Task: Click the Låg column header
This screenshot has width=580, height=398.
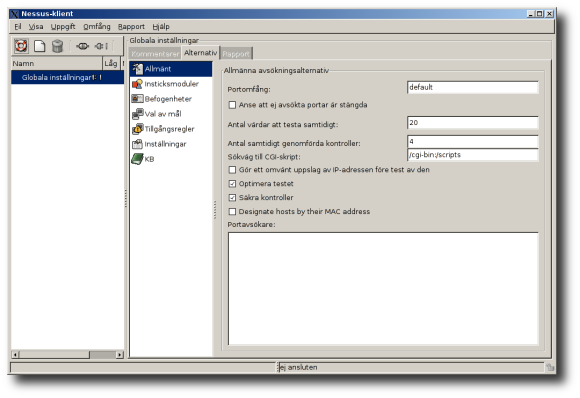Action: [x=111, y=64]
